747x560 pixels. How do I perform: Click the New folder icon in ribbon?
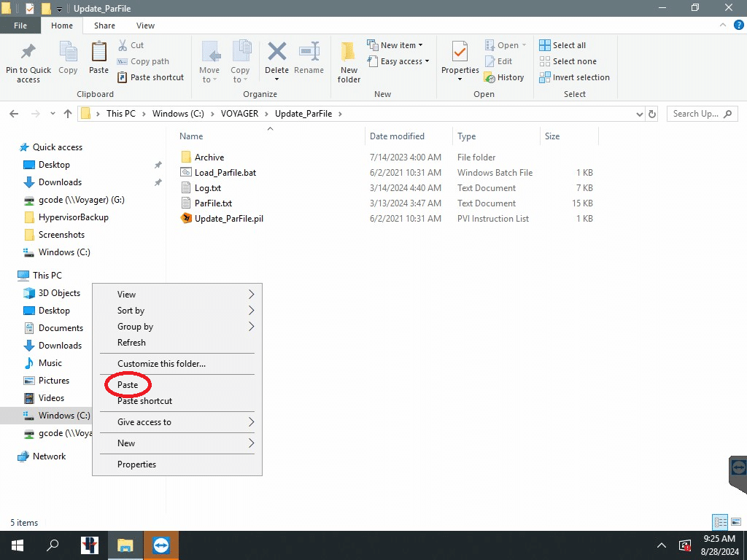click(349, 53)
